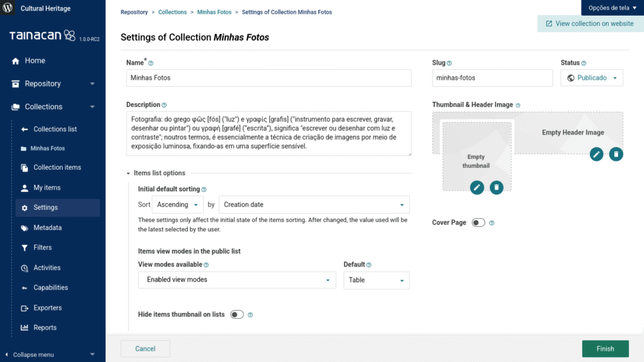Viewport: 644px width, 362px height.
Task: Click help icon next to Slug label
Action: pyautogui.click(x=449, y=63)
